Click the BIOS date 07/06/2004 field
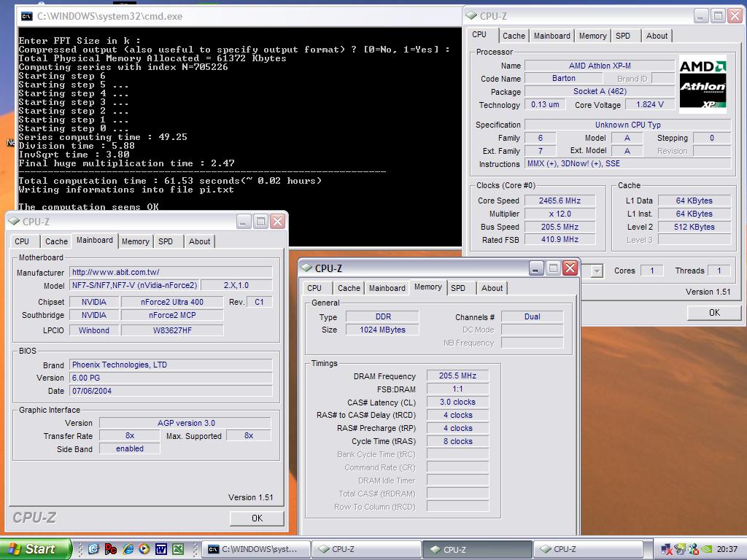747x560 pixels. pos(171,391)
